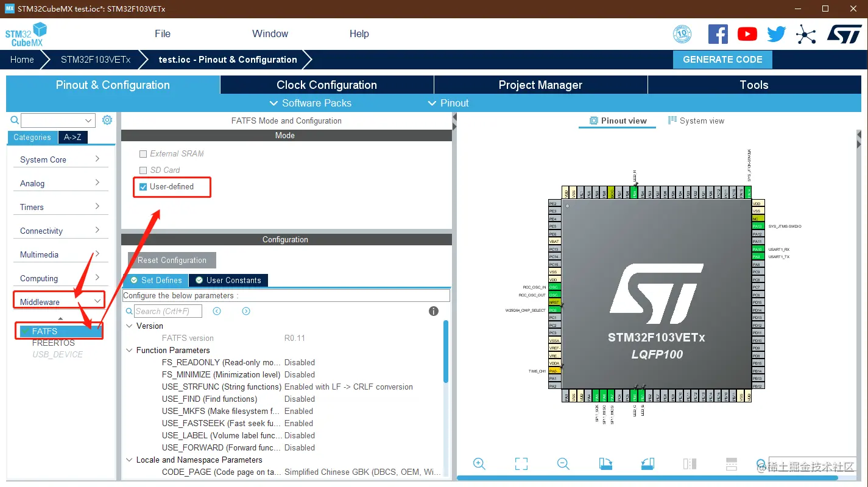Screen dimensions: 868x487
Task: Switch to the Tools tab
Action: click(754, 85)
